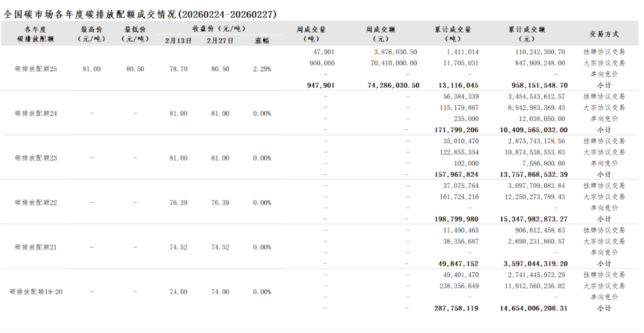This screenshot has width=644, height=333.
Task: Select the 最高价 column header
Action: [x=91, y=34]
